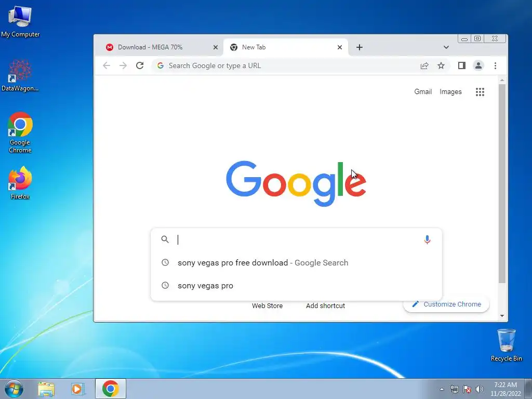Click the share page icon in address bar

(x=424, y=66)
